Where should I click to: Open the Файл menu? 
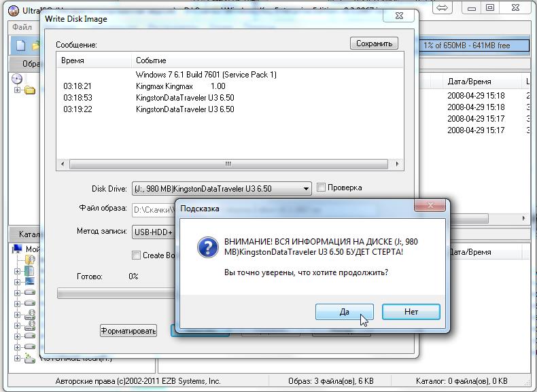click(x=22, y=27)
